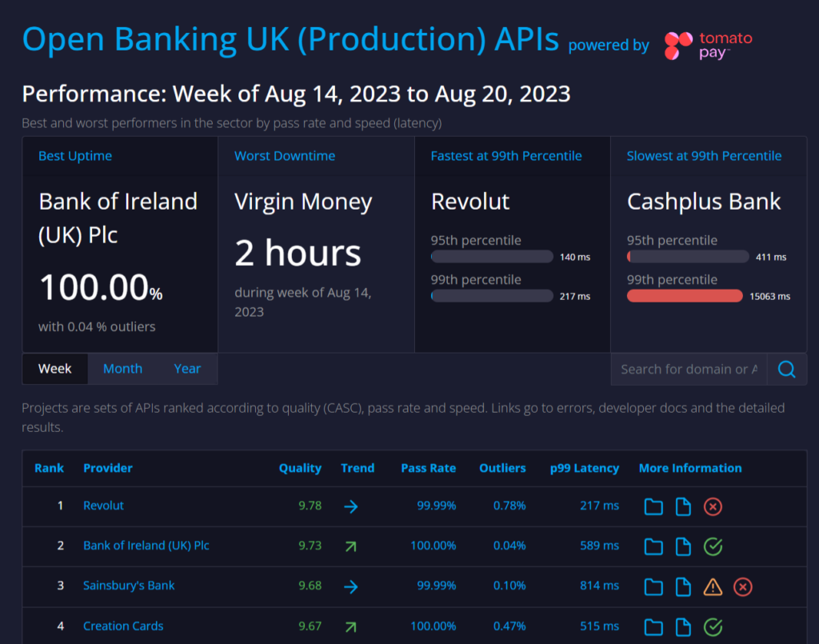Image resolution: width=819 pixels, height=644 pixels.
Task: Select the Week tab
Action: (55, 369)
